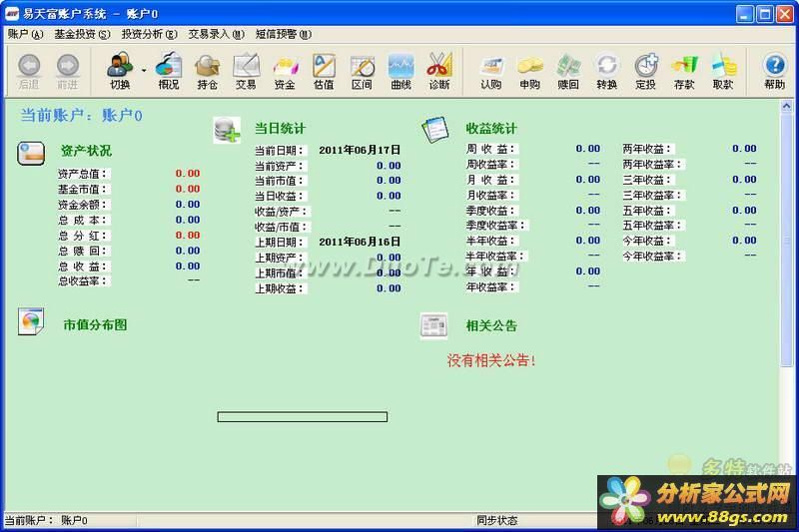
Task: Click the 赎回 redeem toolbar icon
Action: coord(568,71)
